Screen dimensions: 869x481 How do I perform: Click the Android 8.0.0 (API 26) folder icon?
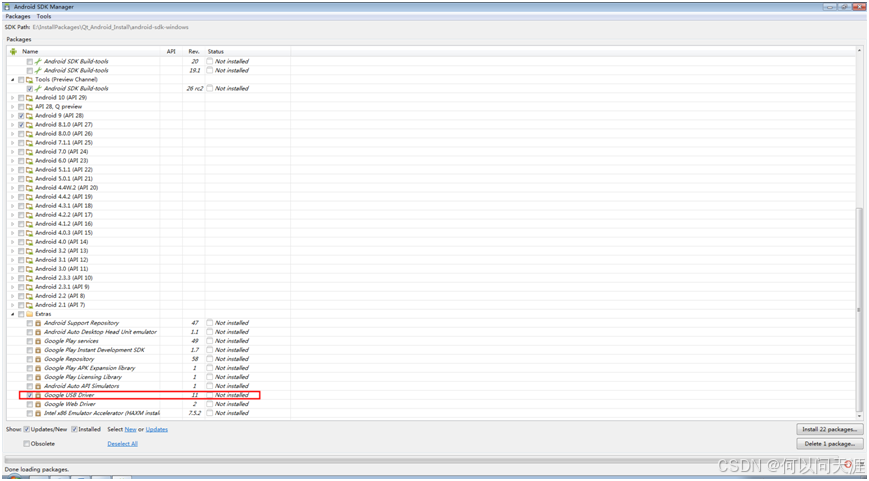click(x=29, y=134)
